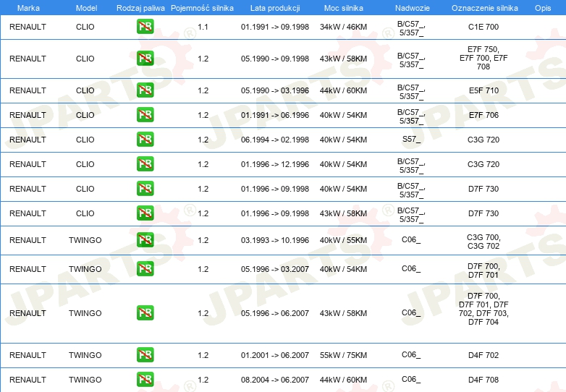Select engine code C1E 700
Screen dimensions: 566x392
pyautogui.click(x=483, y=27)
